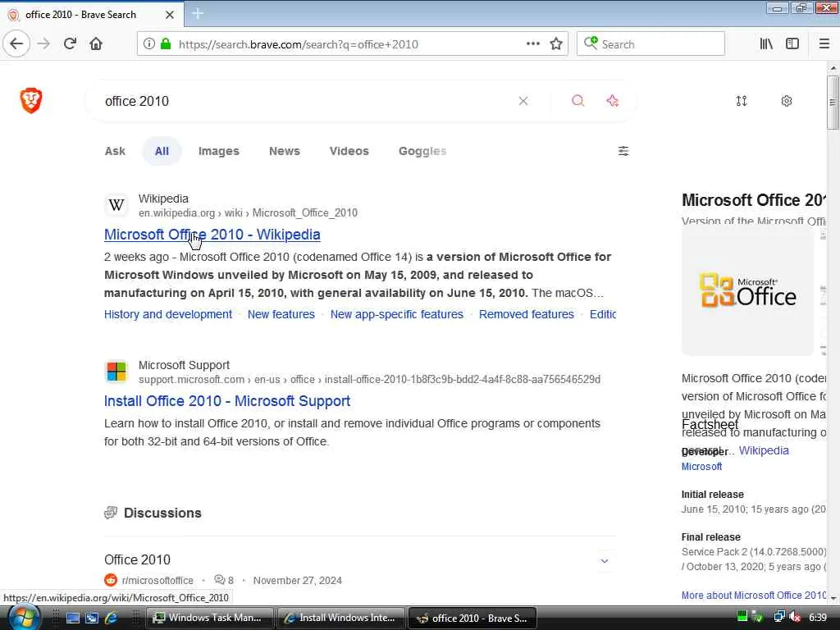Launch Internet Explorer from quick launch

[x=112, y=619]
